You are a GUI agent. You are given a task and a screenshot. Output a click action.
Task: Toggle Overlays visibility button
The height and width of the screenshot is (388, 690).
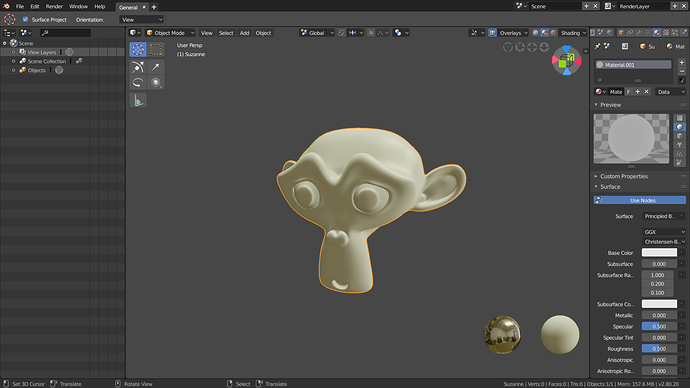click(x=492, y=33)
